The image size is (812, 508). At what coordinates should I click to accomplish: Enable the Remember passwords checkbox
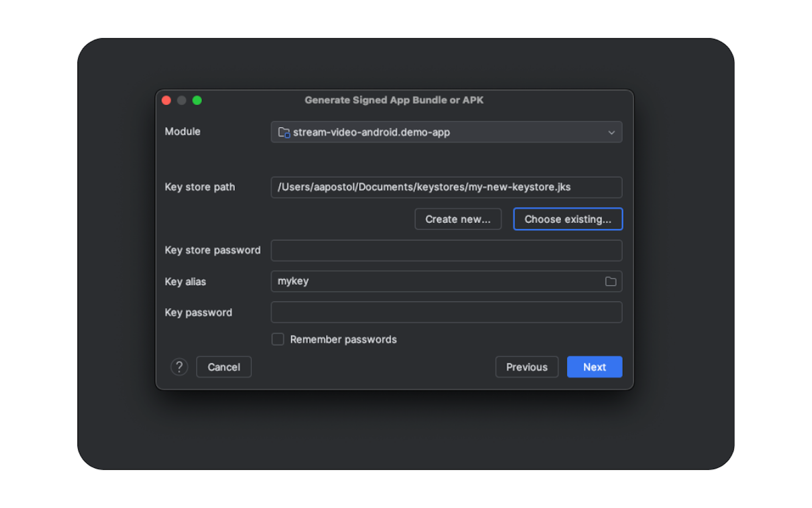click(x=278, y=339)
